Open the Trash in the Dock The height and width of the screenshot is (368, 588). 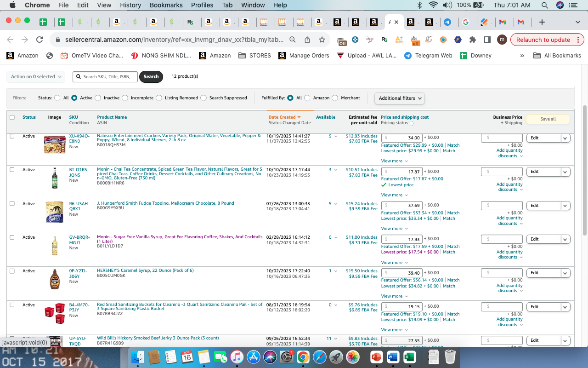pos(450,357)
